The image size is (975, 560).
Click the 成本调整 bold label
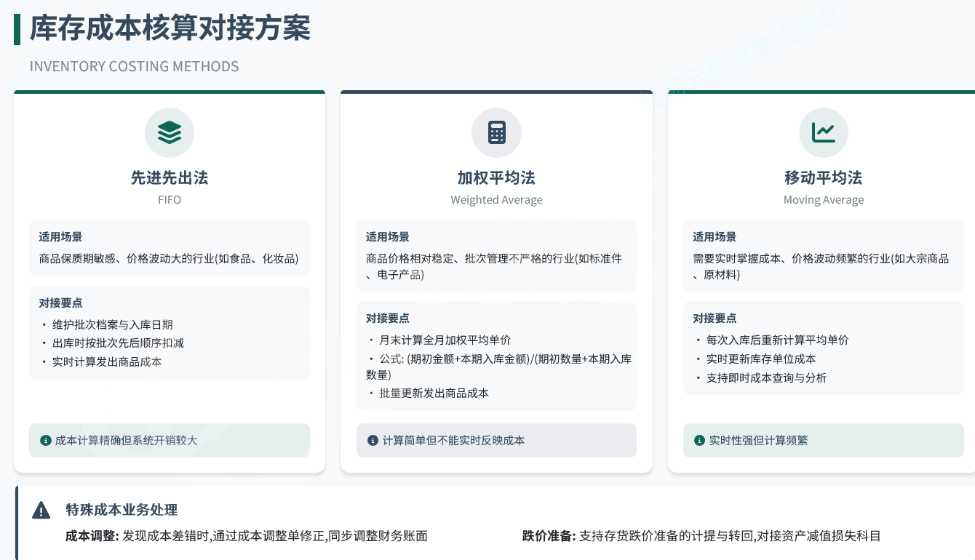92,537
